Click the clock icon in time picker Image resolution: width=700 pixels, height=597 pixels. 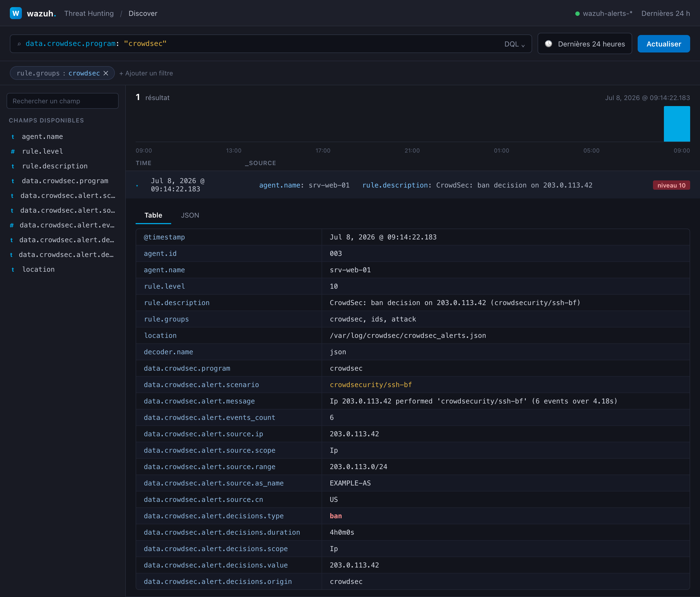[x=548, y=44]
